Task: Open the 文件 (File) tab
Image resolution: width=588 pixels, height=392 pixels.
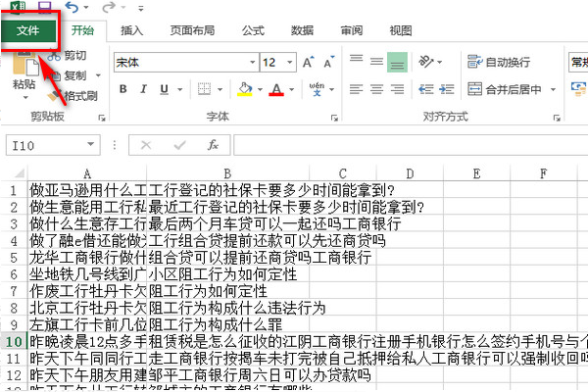Action: click(x=28, y=30)
